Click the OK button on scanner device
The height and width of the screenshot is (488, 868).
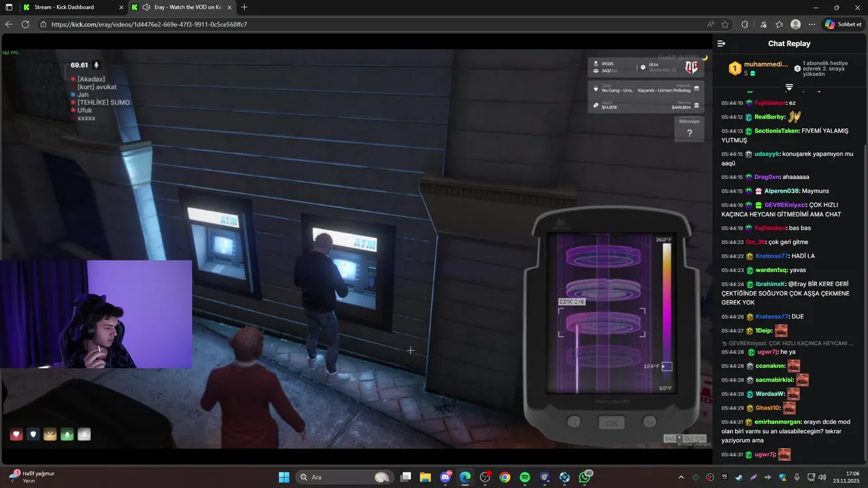click(x=611, y=423)
